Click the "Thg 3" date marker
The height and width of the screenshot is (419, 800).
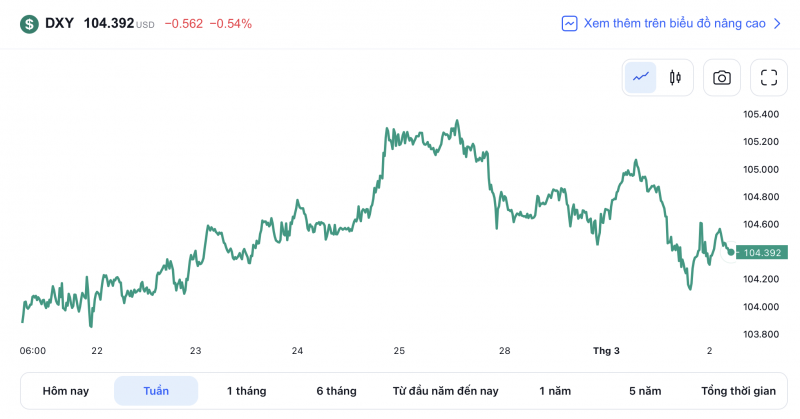tap(606, 351)
